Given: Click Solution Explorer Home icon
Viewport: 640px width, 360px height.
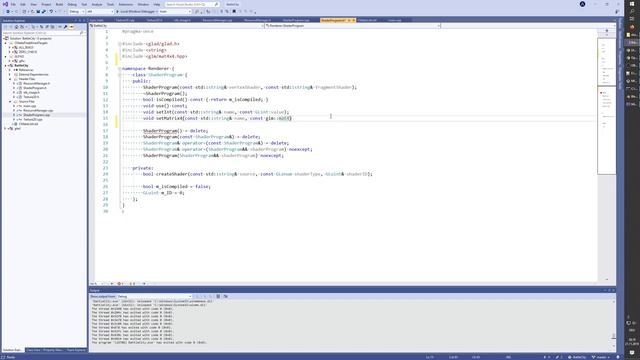Looking at the screenshot, I should pos(17,27).
